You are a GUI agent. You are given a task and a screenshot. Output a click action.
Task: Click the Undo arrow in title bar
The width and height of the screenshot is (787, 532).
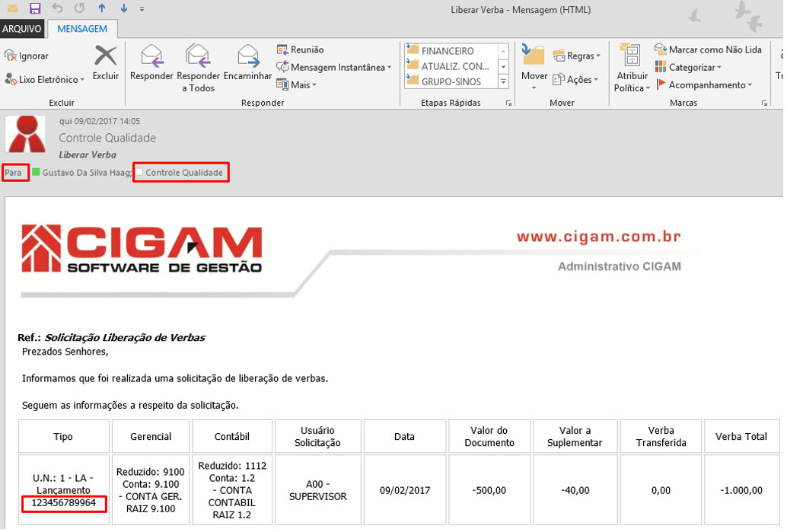coord(57,8)
